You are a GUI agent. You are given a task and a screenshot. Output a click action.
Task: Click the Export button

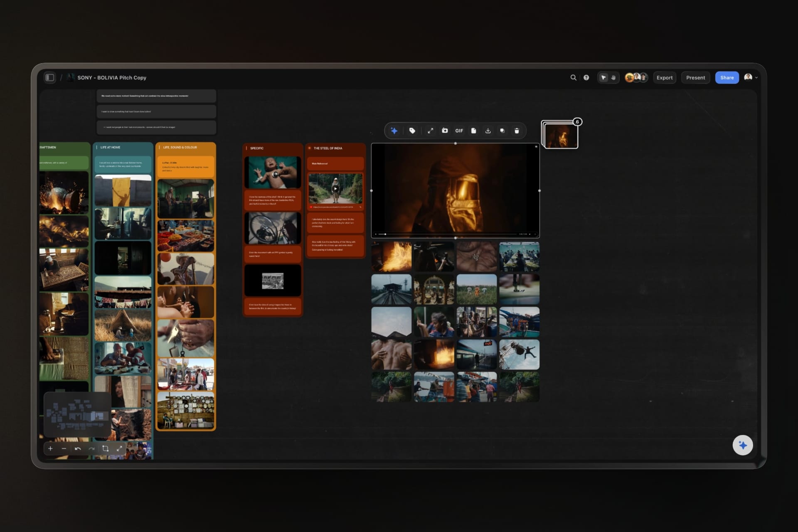click(665, 78)
